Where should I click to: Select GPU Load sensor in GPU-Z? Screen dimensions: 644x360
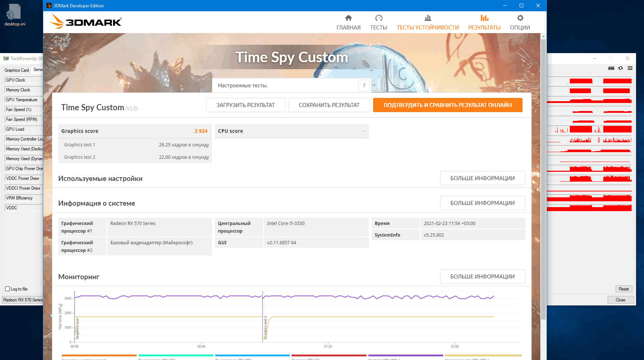tap(24, 129)
